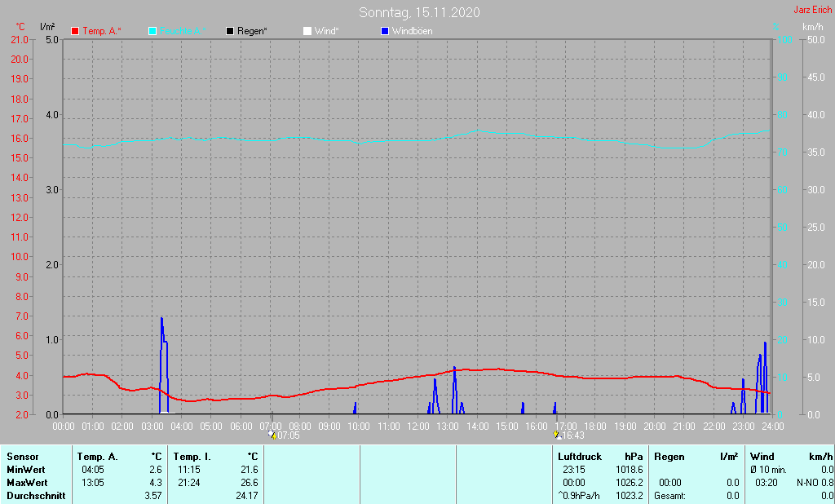This screenshot has width=835, height=504.
Task: Click the Temp. A. minimum time '04:05'
Action: point(93,470)
